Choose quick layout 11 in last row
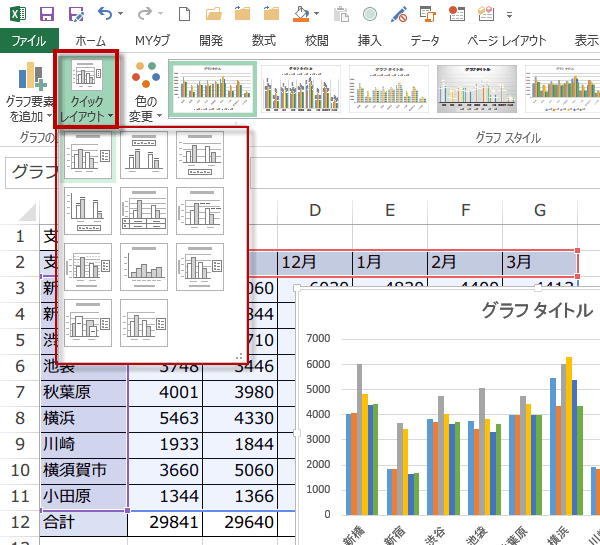 pos(144,323)
